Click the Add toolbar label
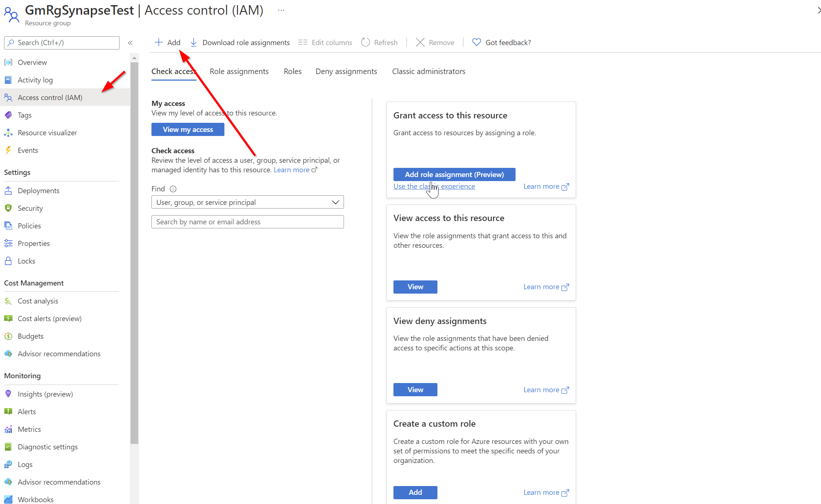The width and height of the screenshot is (821, 504). 174,43
